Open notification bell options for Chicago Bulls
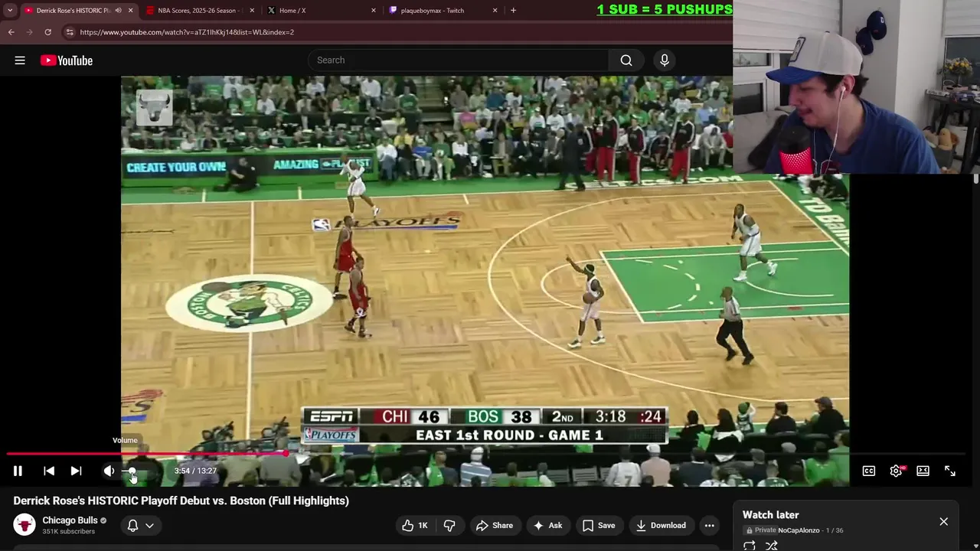 (x=132, y=525)
